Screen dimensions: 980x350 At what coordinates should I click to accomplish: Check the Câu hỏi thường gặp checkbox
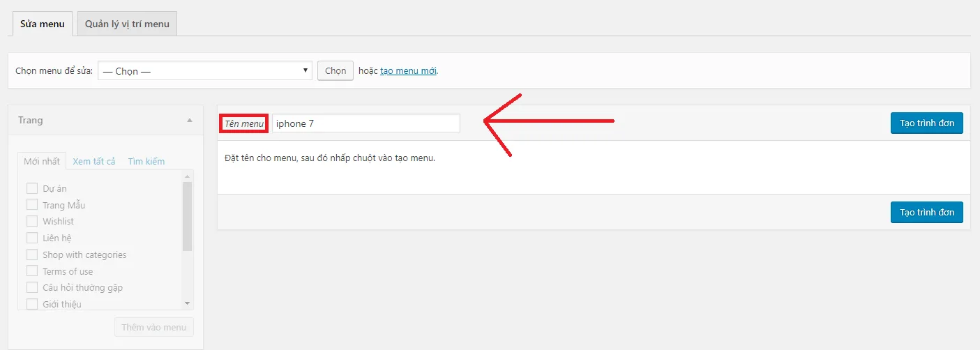point(31,287)
